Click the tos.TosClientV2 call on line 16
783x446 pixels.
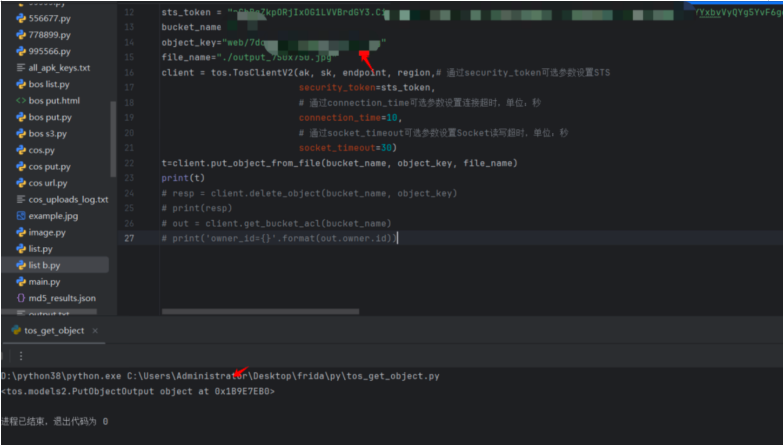252,73
